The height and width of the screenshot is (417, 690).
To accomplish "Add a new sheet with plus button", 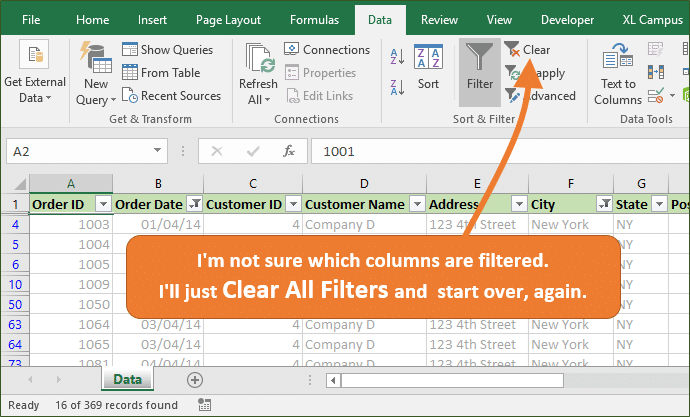I will pos(195,380).
